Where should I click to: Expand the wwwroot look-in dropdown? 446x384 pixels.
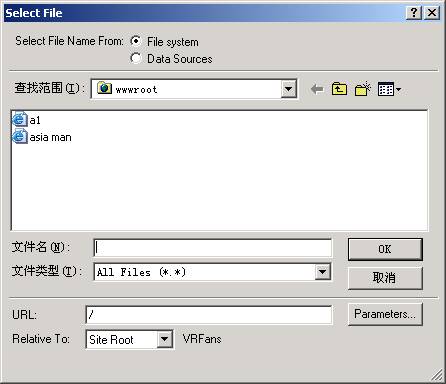tap(288, 89)
